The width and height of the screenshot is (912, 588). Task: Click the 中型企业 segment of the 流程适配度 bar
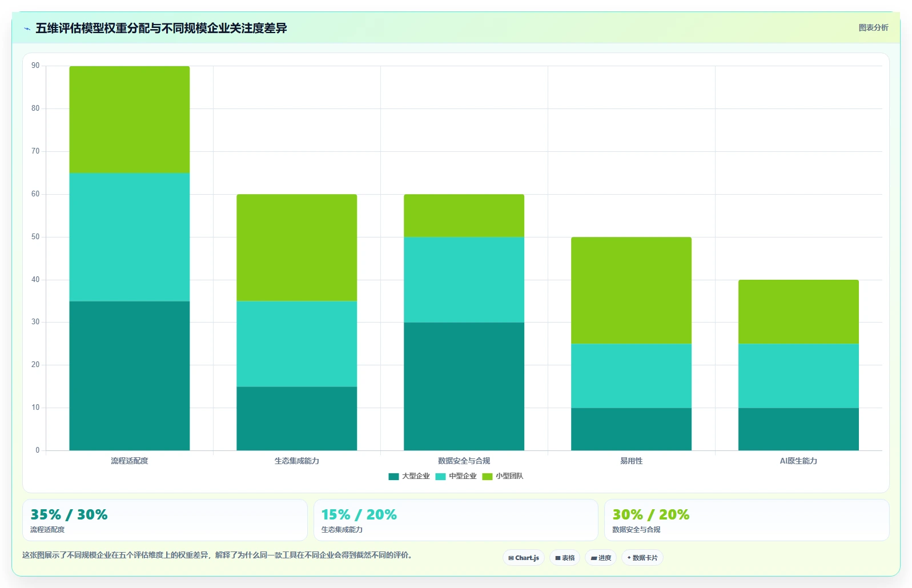[130, 237]
